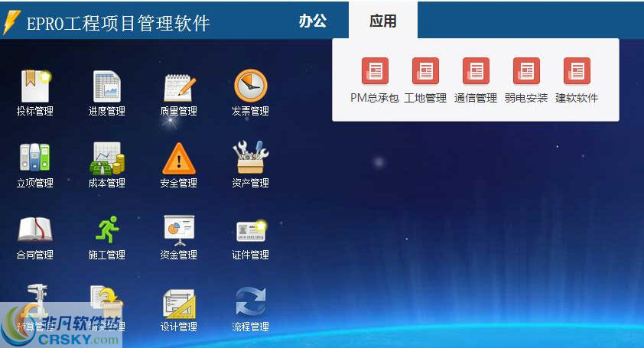This screenshot has width=644, height=348.
Task: Open 证件管理 ID card icon
Action: pyautogui.click(x=252, y=231)
